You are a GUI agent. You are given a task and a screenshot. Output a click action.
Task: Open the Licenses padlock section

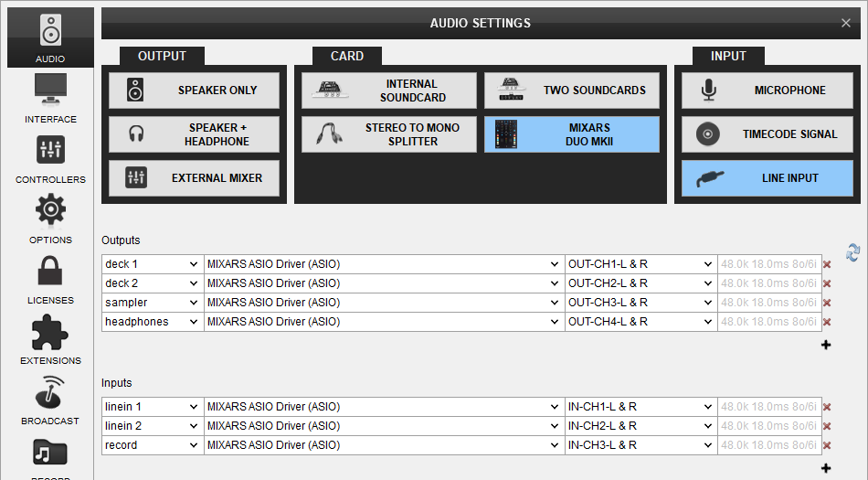pyautogui.click(x=50, y=279)
